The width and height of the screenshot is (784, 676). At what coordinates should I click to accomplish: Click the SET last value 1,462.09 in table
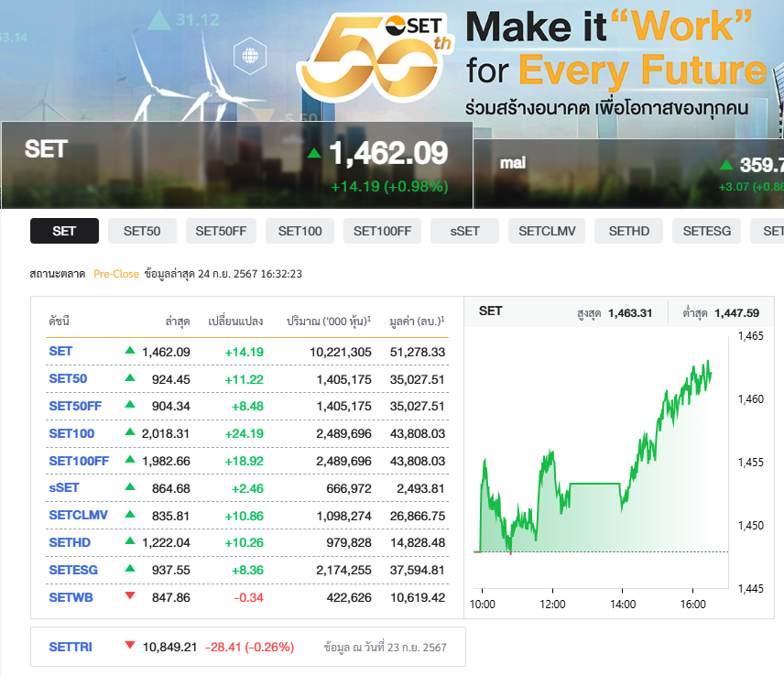coord(166,352)
